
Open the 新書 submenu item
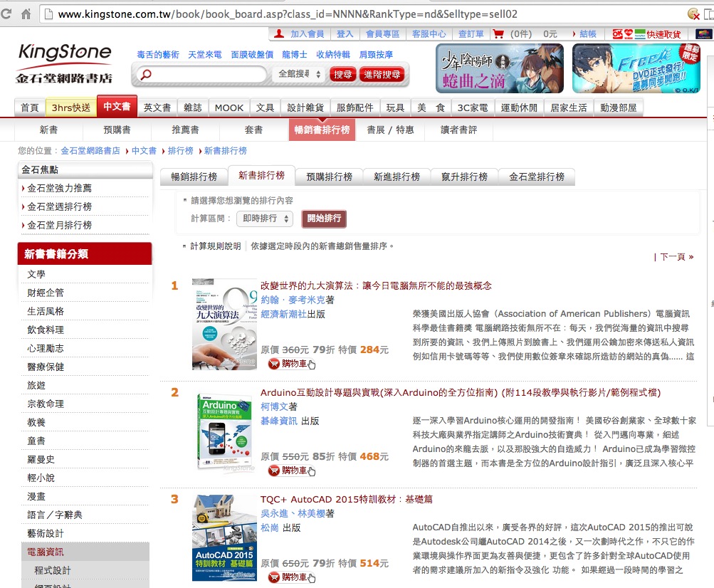48,130
